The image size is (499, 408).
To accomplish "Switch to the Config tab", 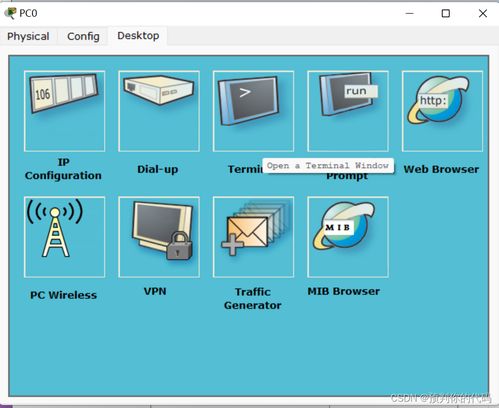I will coord(83,36).
